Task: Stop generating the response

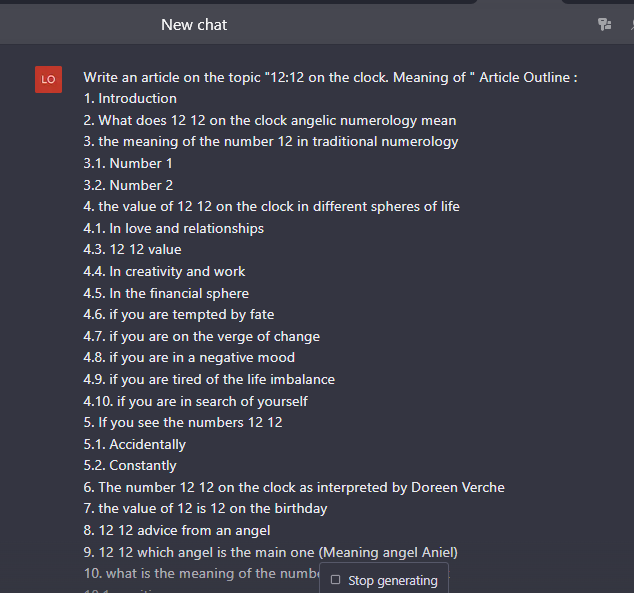Action: click(384, 580)
